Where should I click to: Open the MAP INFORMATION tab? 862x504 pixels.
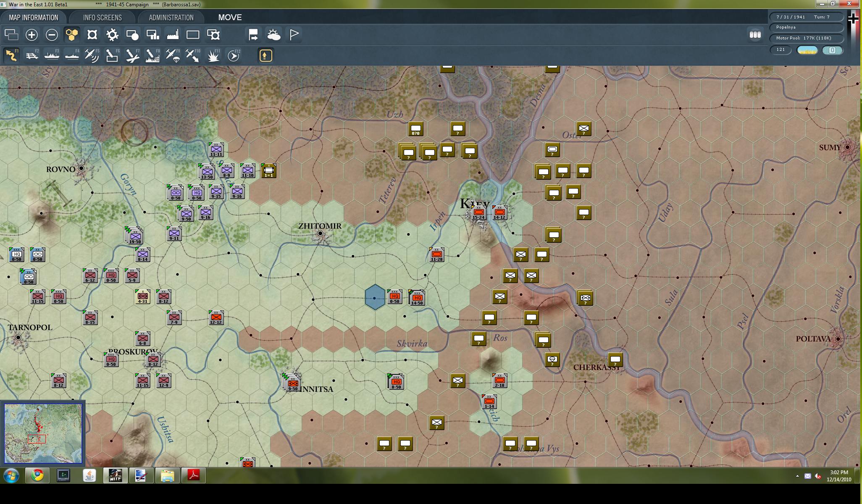pos(34,18)
